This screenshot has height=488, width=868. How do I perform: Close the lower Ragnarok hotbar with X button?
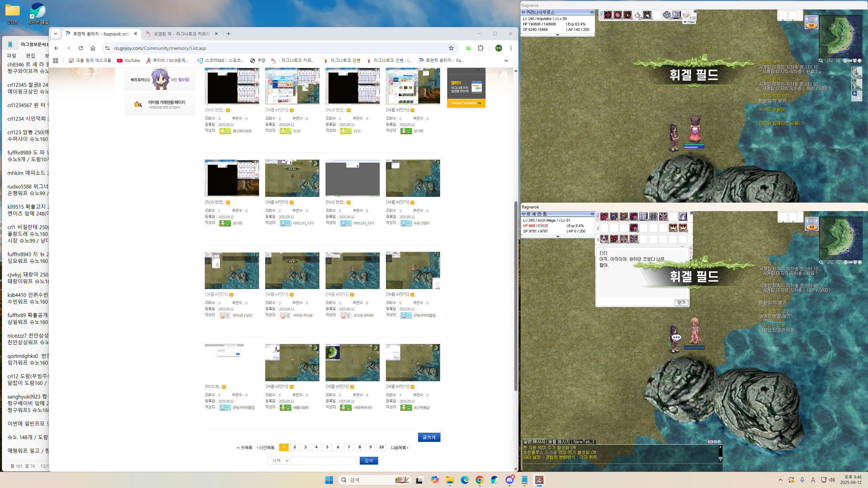(691, 213)
